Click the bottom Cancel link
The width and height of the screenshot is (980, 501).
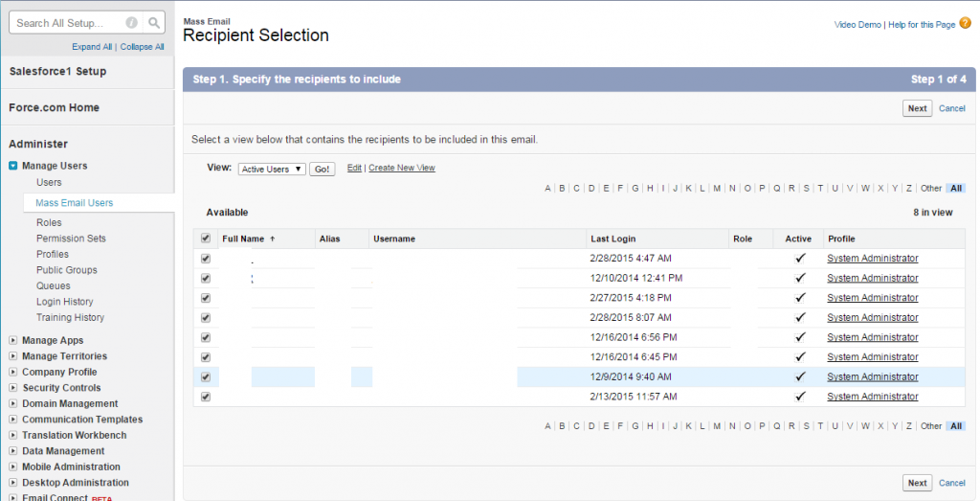coord(952,483)
